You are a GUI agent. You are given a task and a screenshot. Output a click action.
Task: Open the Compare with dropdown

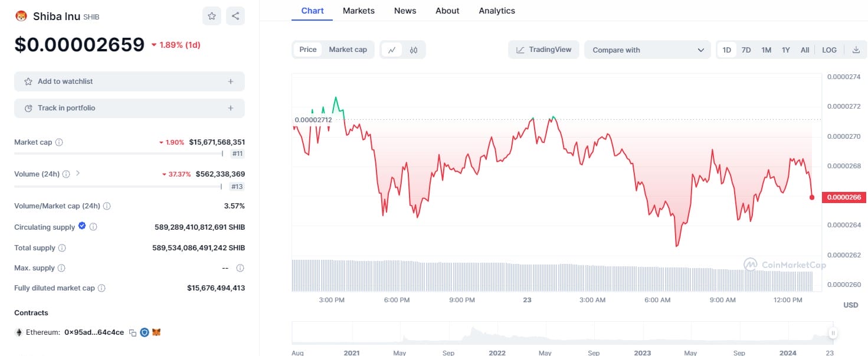point(648,50)
